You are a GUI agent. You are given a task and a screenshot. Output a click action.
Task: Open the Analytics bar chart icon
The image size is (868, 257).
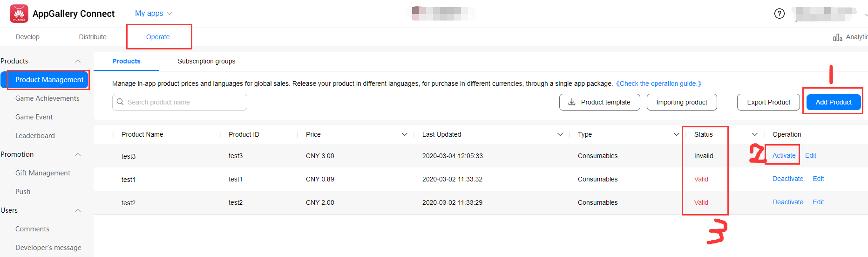[837, 37]
